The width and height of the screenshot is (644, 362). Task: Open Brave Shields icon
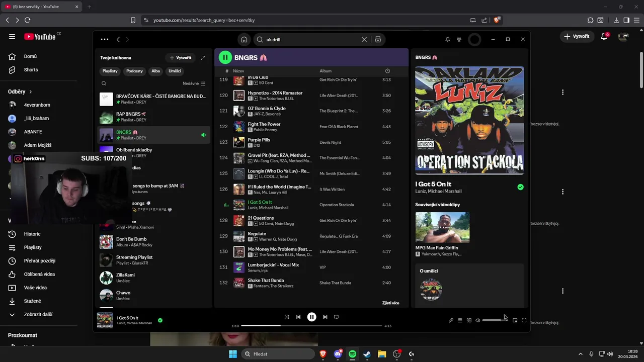click(497, 20)
